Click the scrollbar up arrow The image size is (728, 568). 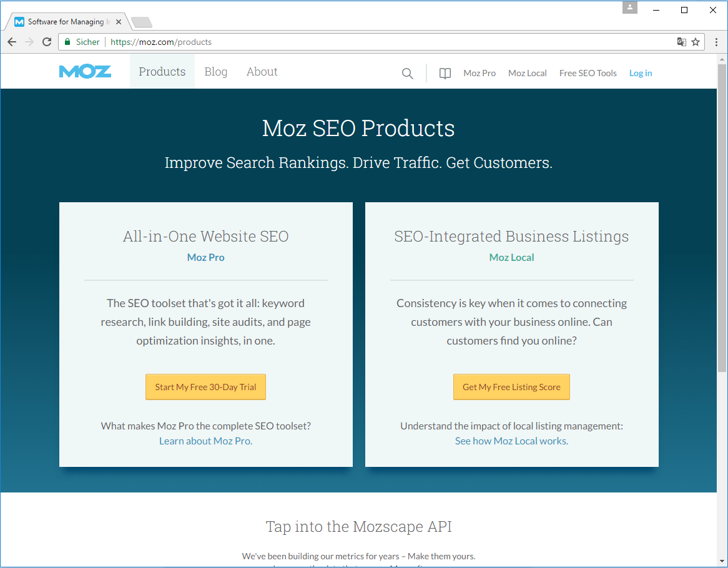tap(722, 59)
